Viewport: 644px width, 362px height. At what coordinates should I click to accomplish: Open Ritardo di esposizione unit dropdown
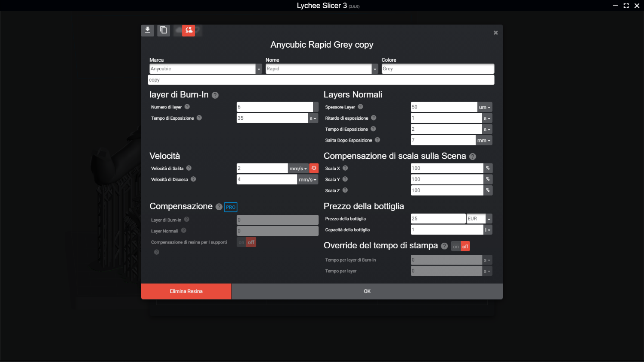[x=487, y=118]
